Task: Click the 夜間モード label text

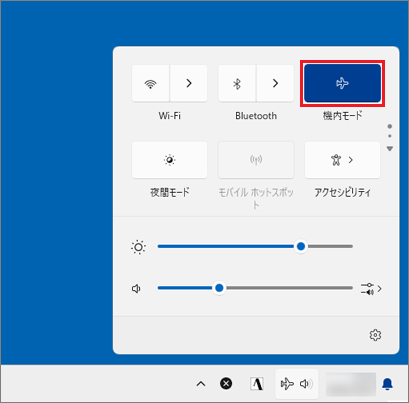Action: (170, 192)
